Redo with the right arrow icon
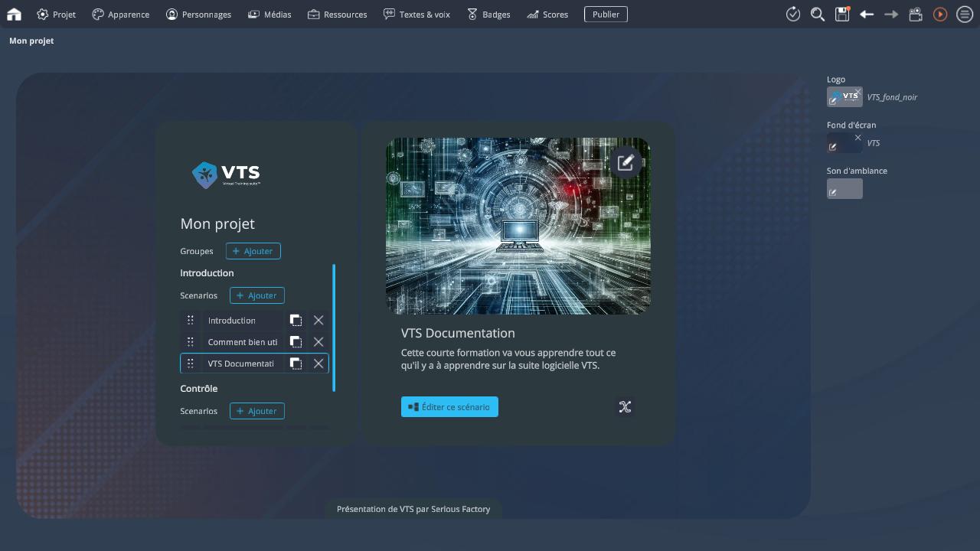Viewport: 980px width, 551px height. point(891,14)
